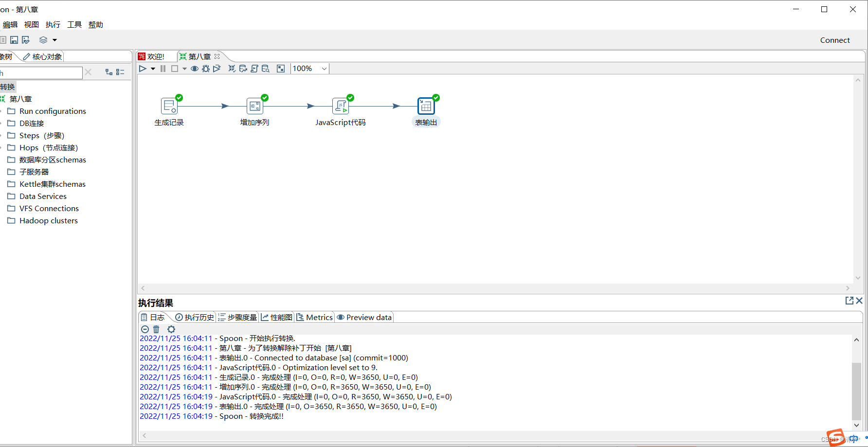Switch to the 执行历史 tab
The image size is (868, 447).
point(195,317)
